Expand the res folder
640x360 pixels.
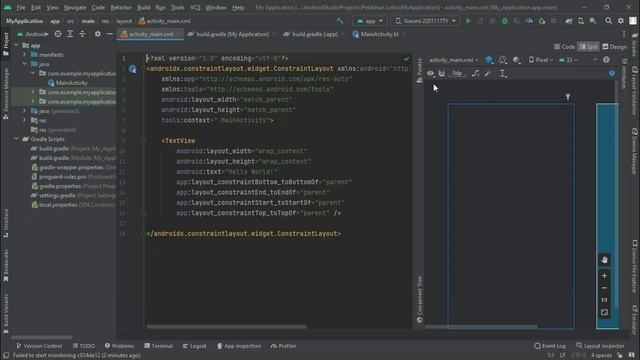point(24,120)
